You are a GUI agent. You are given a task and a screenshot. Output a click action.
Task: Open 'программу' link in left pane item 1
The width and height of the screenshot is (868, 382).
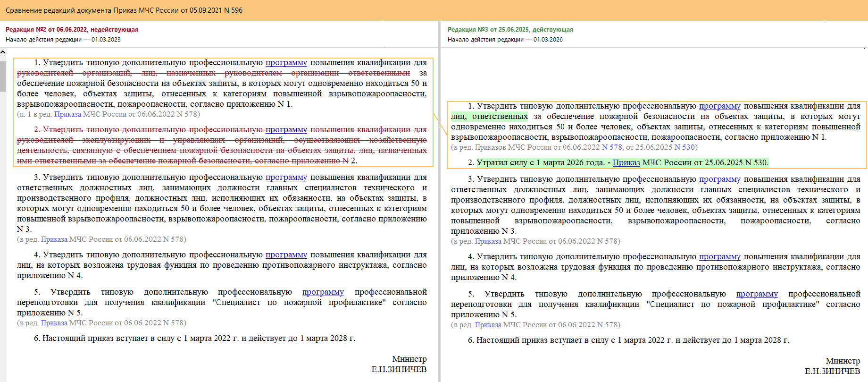click(286, 63)
